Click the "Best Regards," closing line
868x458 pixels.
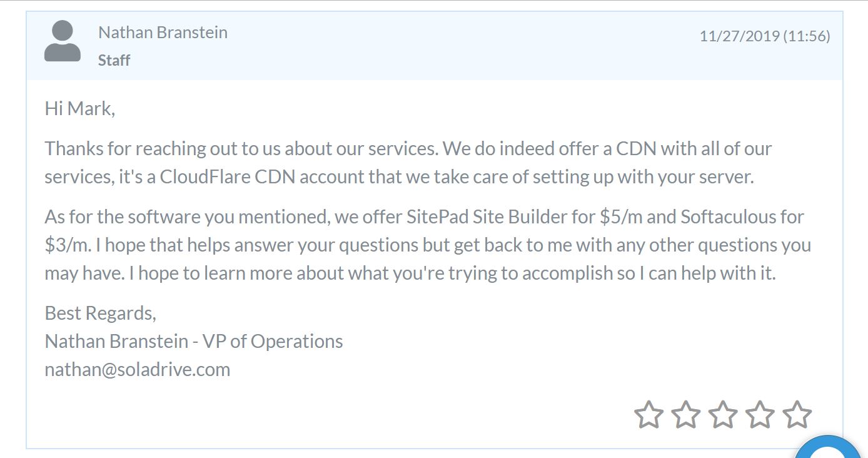pos(100,313)
